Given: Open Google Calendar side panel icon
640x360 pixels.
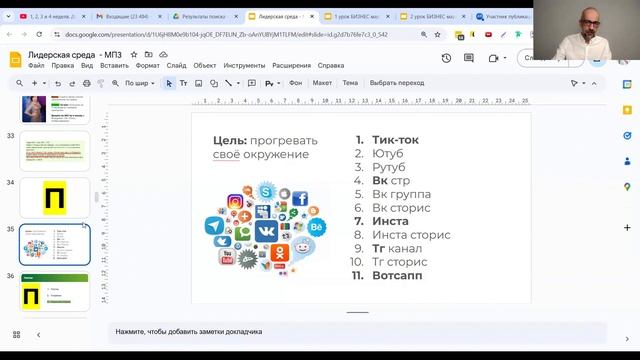Looking at the screenshot, I should tap(627, 84).
